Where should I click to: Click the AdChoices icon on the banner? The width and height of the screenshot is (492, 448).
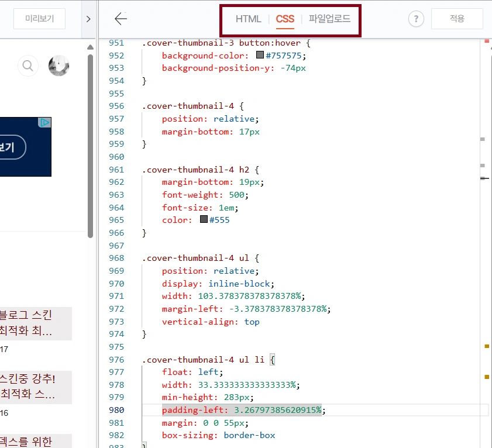click(45, 122)
